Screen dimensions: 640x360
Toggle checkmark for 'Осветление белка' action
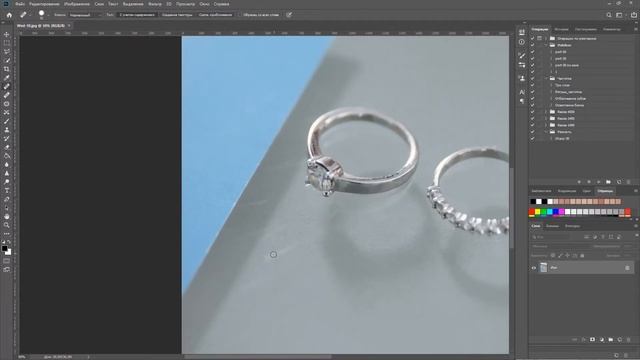tap(532, 105)
